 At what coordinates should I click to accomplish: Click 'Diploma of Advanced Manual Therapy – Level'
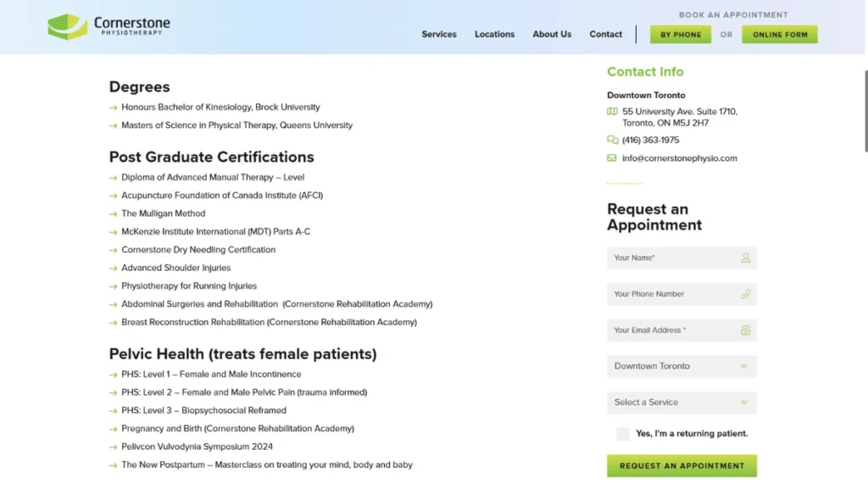click(x=213, y=178)
